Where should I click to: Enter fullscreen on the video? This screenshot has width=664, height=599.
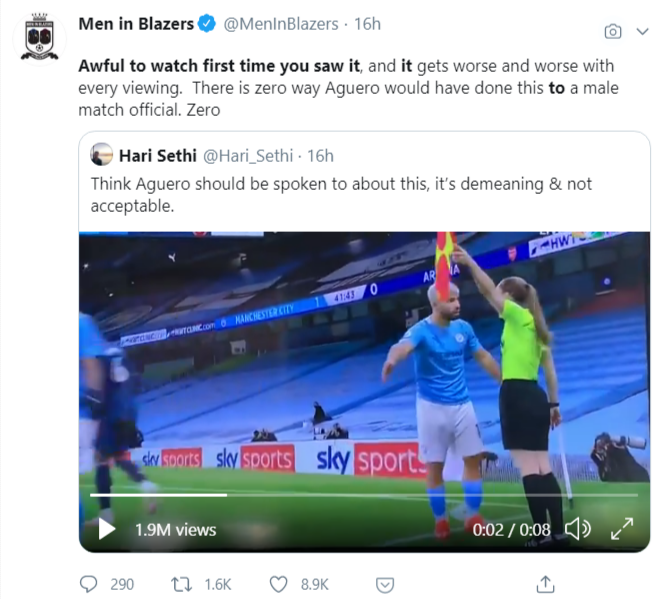coord(623,529)
